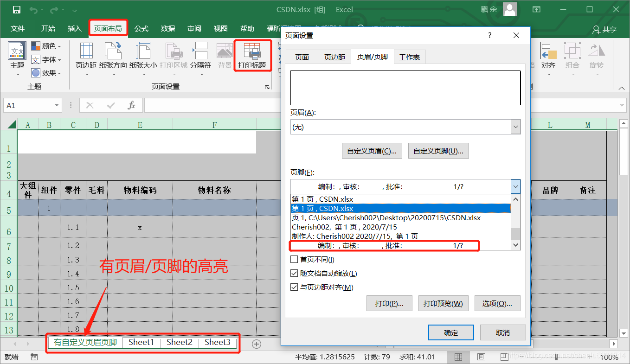Image resolution: width=630 pixels, height=364 pixels.
Task: Switch to Page Layout view icon
Action: 481,357
